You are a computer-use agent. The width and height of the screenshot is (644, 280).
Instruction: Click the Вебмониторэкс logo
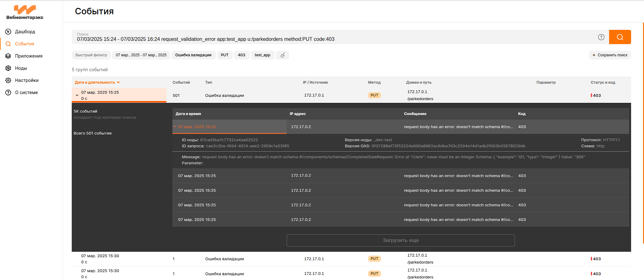pyautogui.click(x=25, y=12)
